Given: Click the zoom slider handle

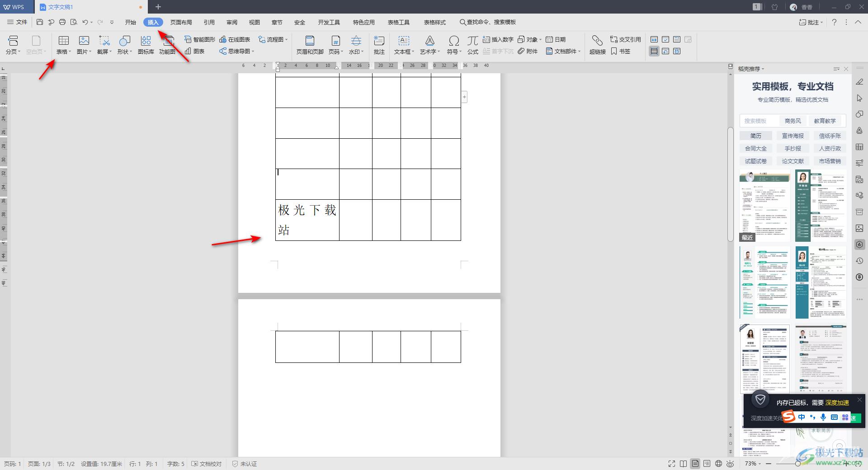Looking at the screenshot, I should tap(798, 464).
